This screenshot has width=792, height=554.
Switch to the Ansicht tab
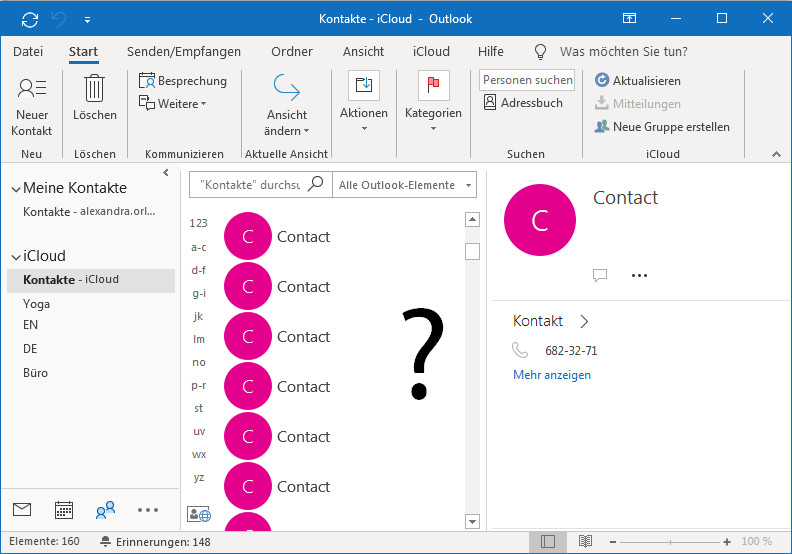point(363,52)
